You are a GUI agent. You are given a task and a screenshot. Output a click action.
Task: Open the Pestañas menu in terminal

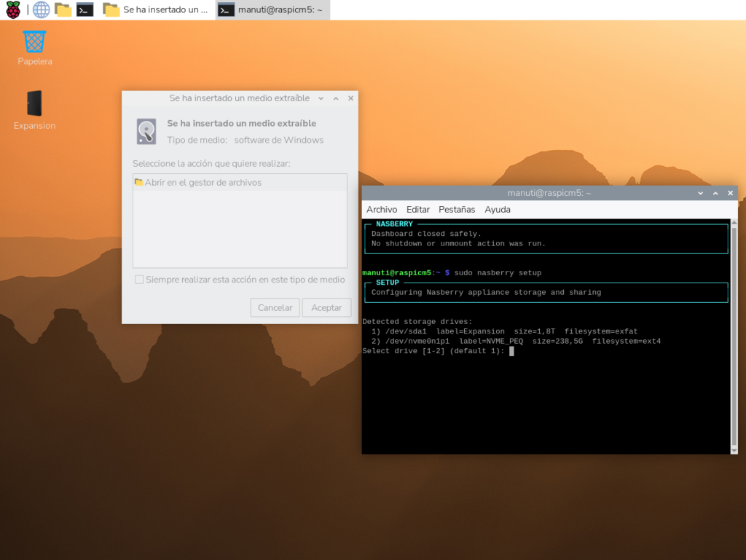pos(457,210)
